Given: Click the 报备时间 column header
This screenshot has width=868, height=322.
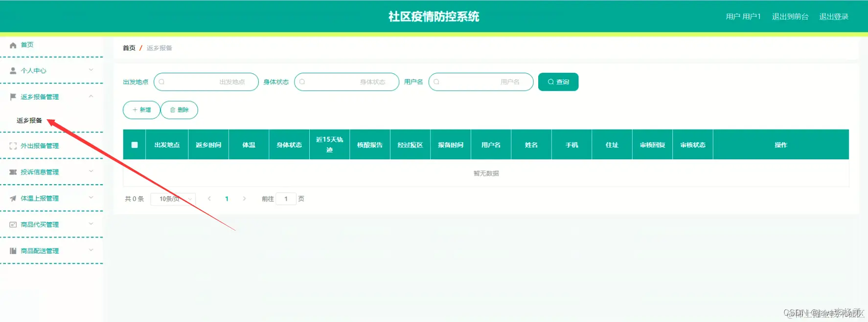Looking at the screenshot, I should point(451,145).
